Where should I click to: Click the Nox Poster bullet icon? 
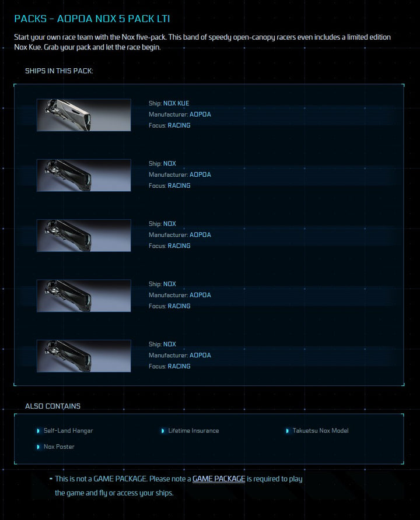(38, 447)
